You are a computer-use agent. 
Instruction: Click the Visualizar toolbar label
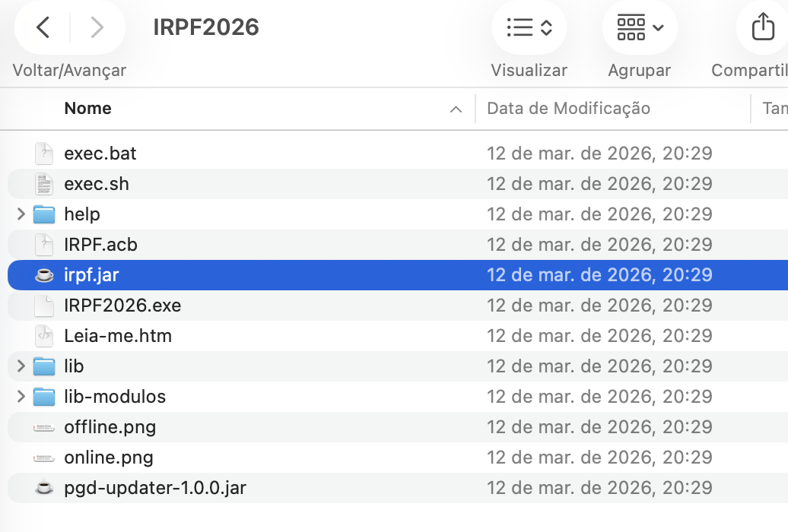point(529,71)
